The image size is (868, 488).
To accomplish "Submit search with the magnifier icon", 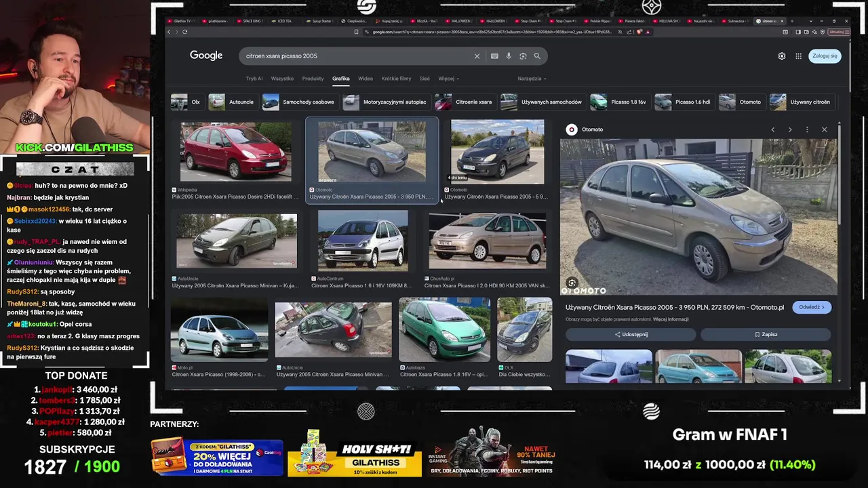I will 537,56.
